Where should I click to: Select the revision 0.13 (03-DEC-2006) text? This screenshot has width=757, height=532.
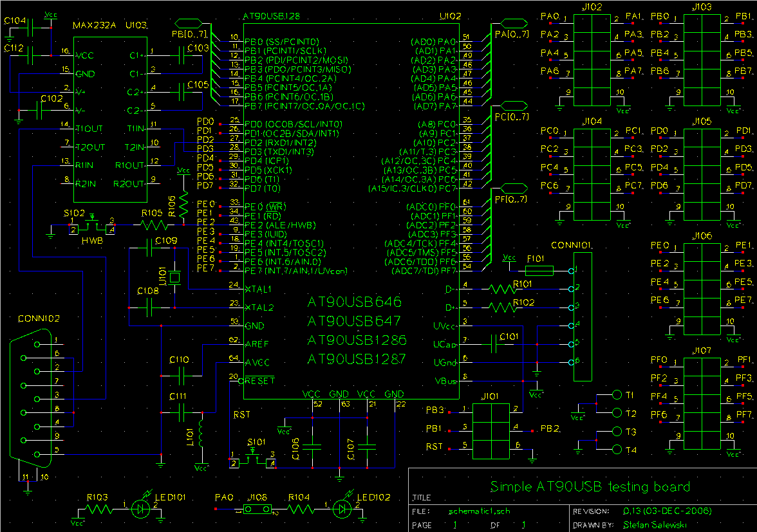point(668,510)
